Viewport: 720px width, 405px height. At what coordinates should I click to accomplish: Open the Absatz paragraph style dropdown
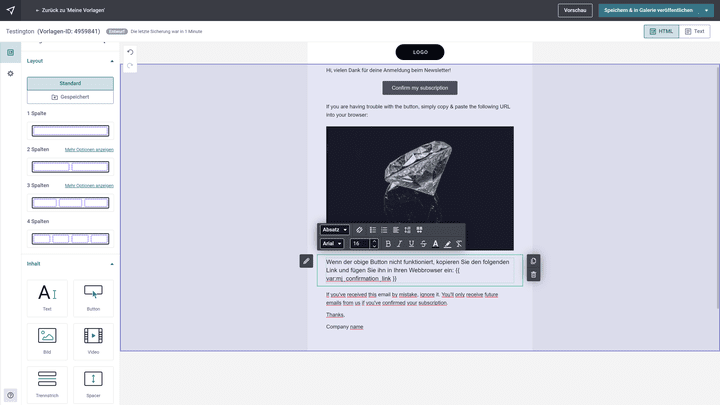[335, 230]
